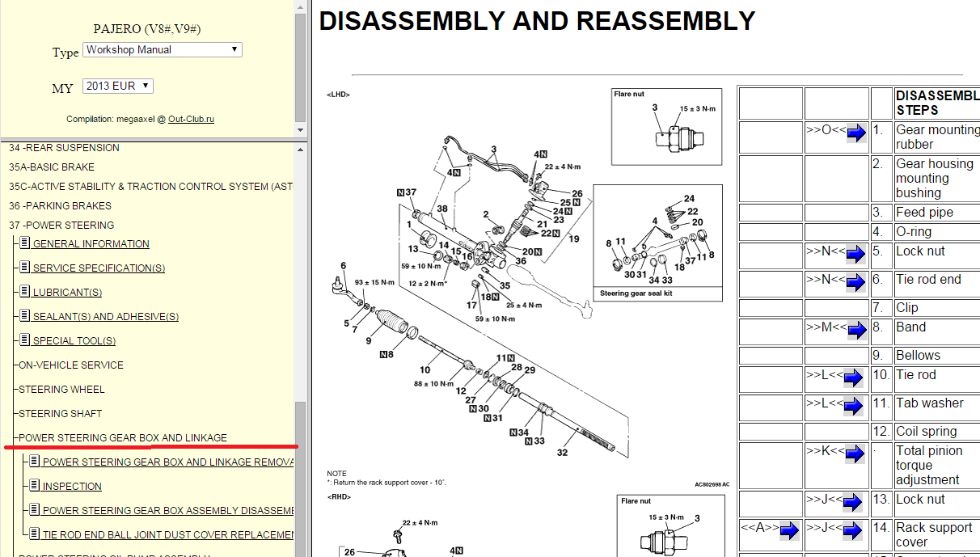
Task: Select POWER STEERING GEAR BOX AND LINKAGE
Action: click(x=123, y=437)
